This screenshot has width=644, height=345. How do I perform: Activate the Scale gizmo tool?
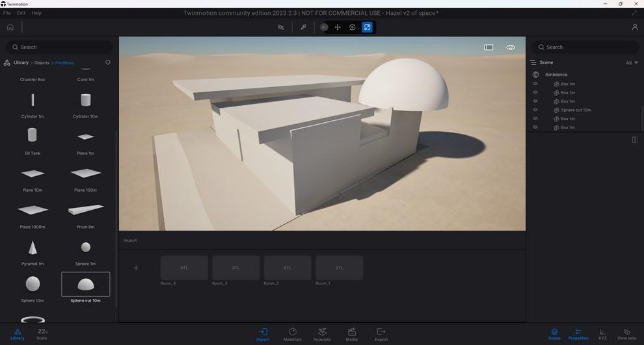pyautogui.click(x=367, y=27)
